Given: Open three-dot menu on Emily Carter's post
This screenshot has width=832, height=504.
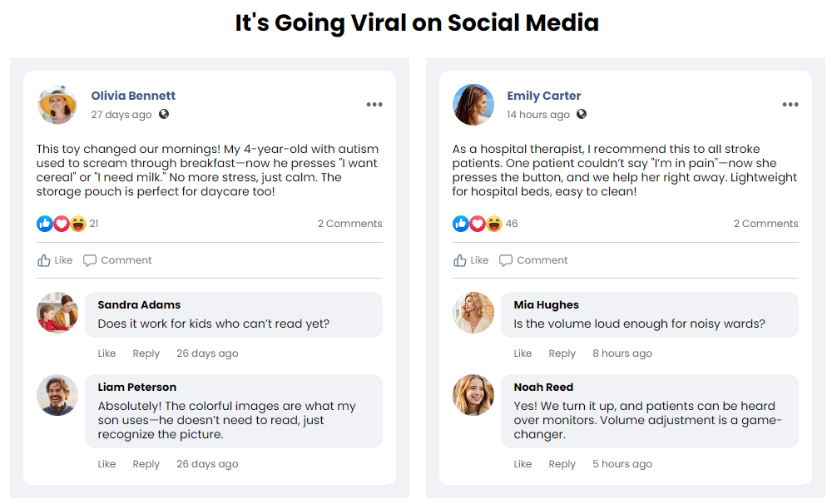Looking at the screenshot, I should tap(790, 105).
